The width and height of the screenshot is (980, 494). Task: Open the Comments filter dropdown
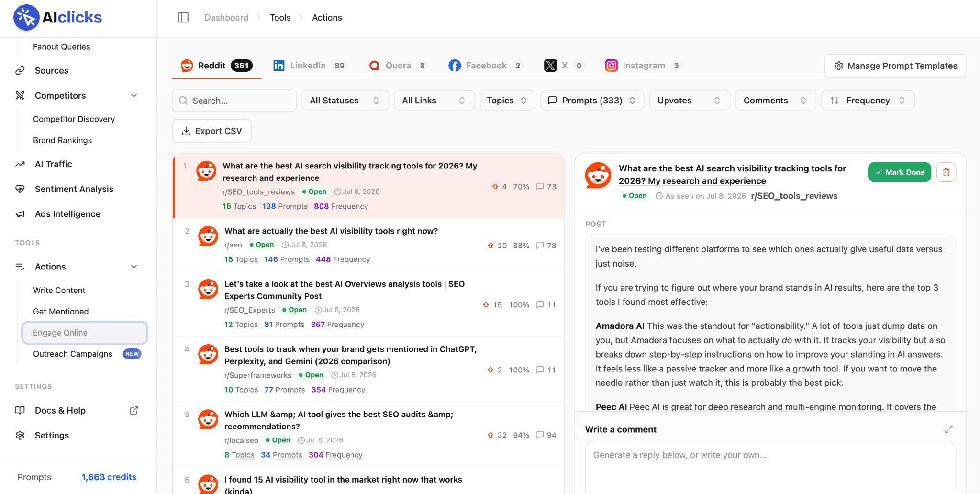[775, 101]
